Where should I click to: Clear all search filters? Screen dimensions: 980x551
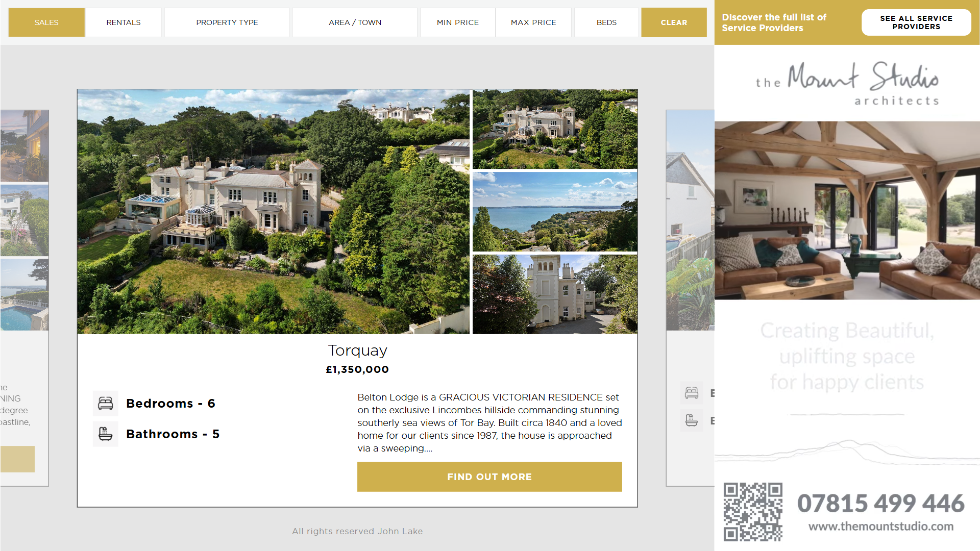tap(674, 22)
